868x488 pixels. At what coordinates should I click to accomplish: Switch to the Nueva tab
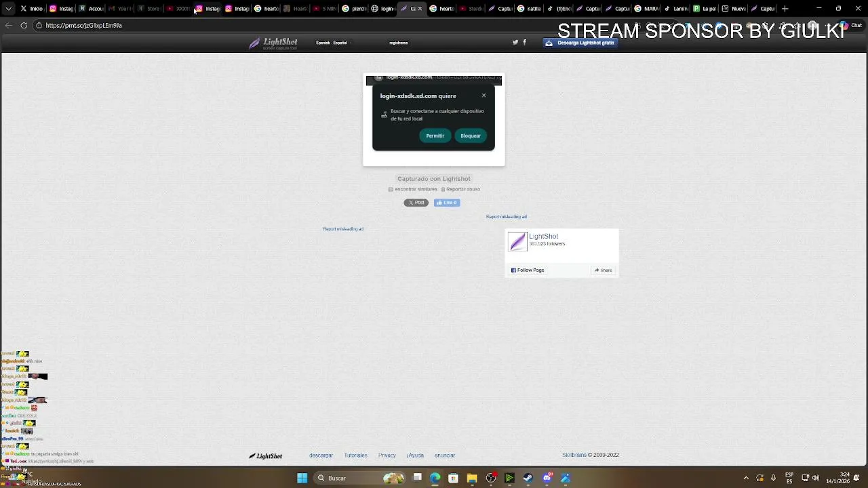[x=734, y=9]
